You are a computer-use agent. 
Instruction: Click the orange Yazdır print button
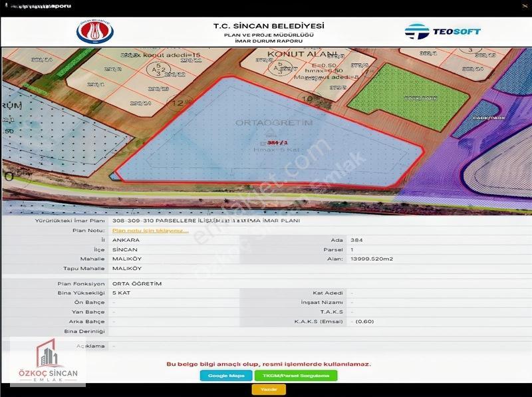[x=269, y=390]
